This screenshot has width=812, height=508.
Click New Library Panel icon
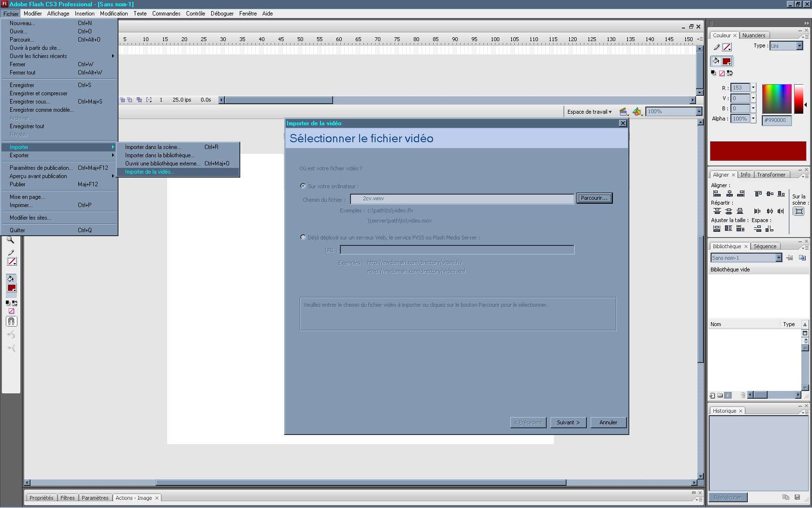(x=802, y=258)
